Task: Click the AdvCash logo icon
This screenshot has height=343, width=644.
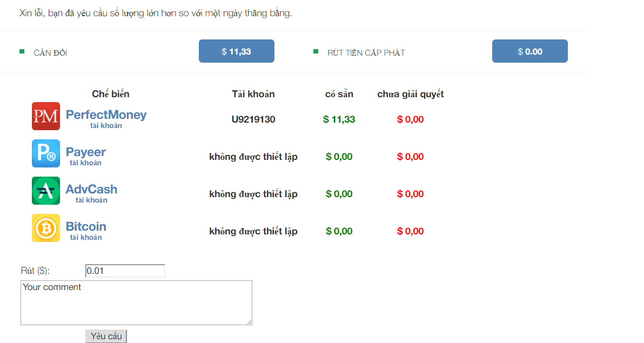Action: (46, 191)
